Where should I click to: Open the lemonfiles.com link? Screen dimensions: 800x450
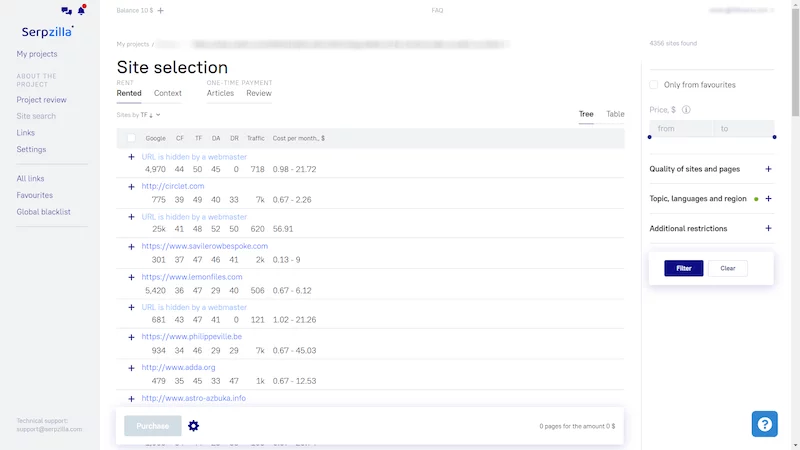pyautogui.click(x=192, y=277)
